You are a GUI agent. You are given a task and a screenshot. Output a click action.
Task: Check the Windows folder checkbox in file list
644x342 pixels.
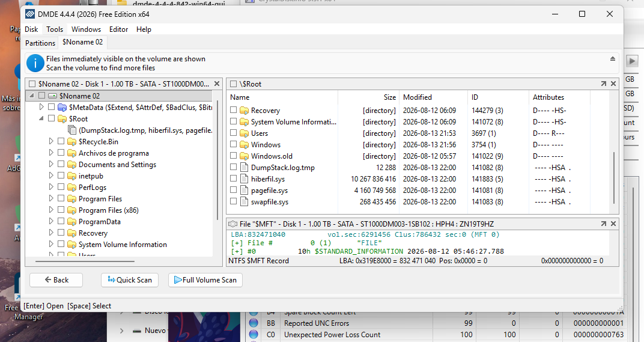click(x=233, y=144)
